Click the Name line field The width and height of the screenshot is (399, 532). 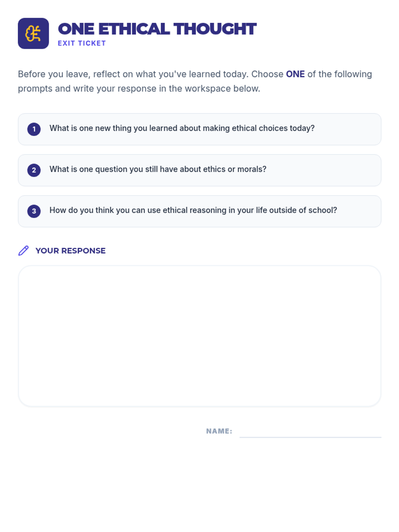pyautogui.click(x=310, y=432)
